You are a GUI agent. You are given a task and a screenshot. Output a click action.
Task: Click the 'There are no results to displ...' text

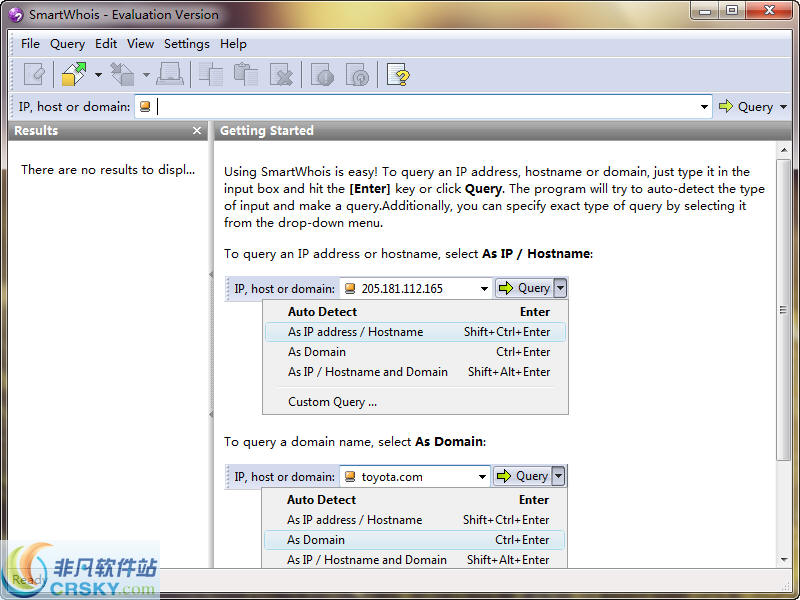pyautogui.click(x=108, y=169)
